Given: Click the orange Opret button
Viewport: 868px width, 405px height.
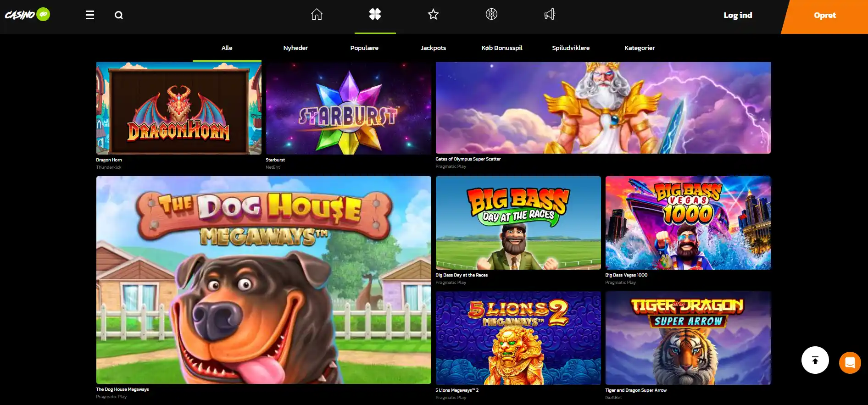Looking at the screenshot, I should coord(824,17).
